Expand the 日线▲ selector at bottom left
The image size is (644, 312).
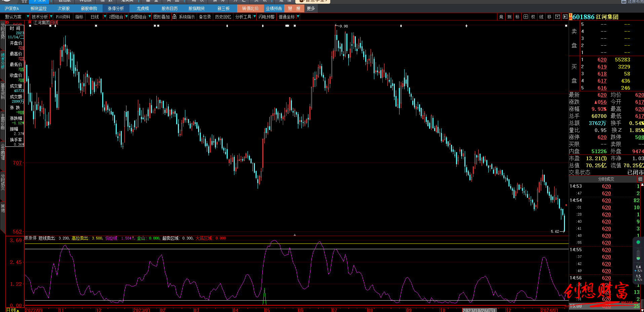point(13,310)
